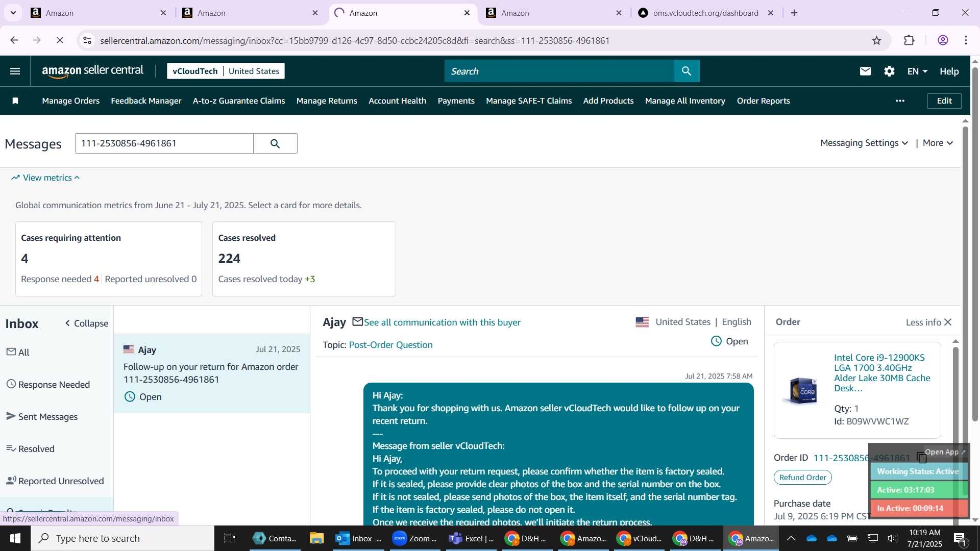Bookmark this page with star icon
Viewport: 980px width, 551px height.
[x=876, y=40]
